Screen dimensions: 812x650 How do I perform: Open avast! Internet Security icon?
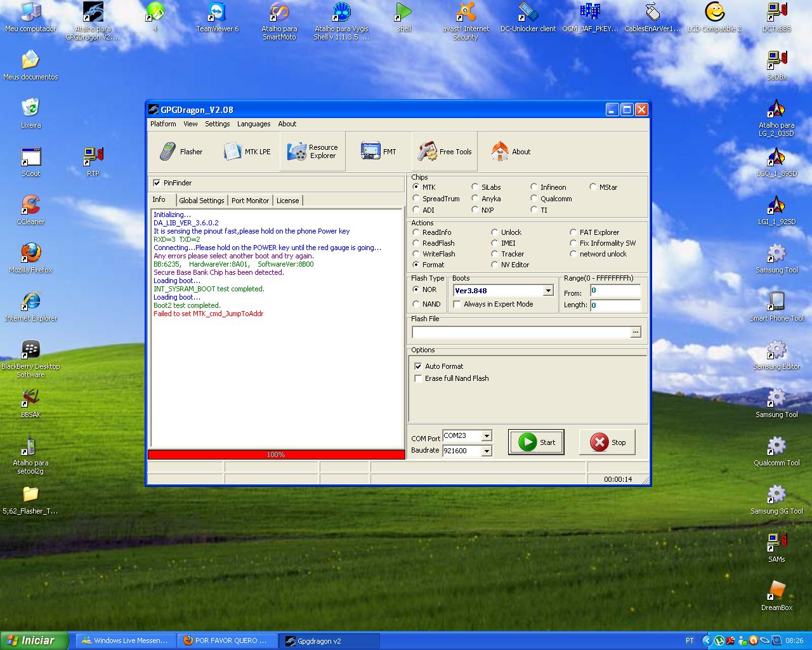[x=466, y=21]
